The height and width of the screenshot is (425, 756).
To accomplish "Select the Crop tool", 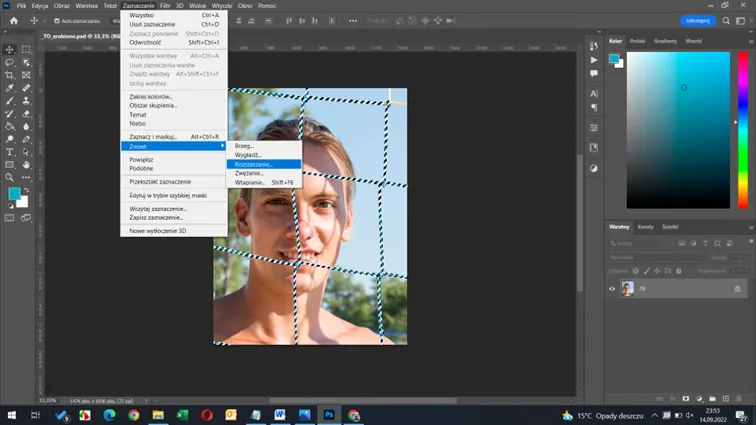I will (10, 75).
